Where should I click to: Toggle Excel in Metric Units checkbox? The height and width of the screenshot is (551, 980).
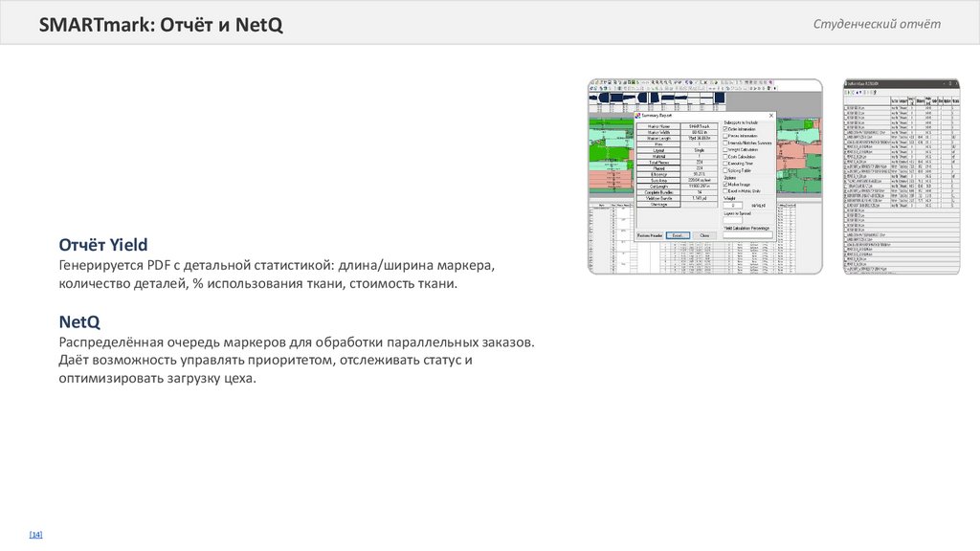pyautogui.click(x=725, y=191)
